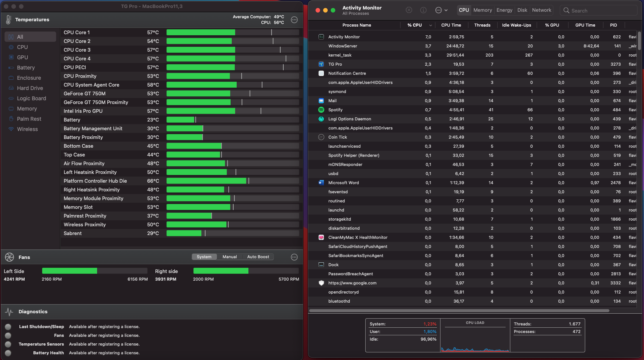Select the GPU category in TG Pro sidebar
Image resolution: width=644 pixels, height=360 pixels.
(30, 57)
